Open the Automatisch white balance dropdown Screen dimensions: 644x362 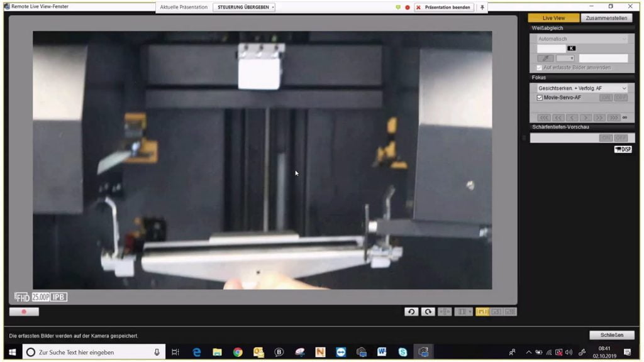581,39
